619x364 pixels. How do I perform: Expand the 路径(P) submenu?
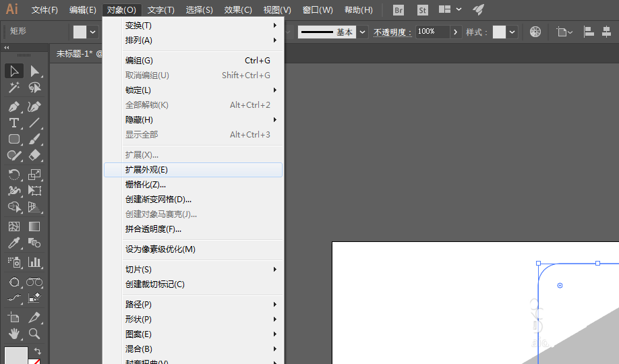(x=194, y=305)
